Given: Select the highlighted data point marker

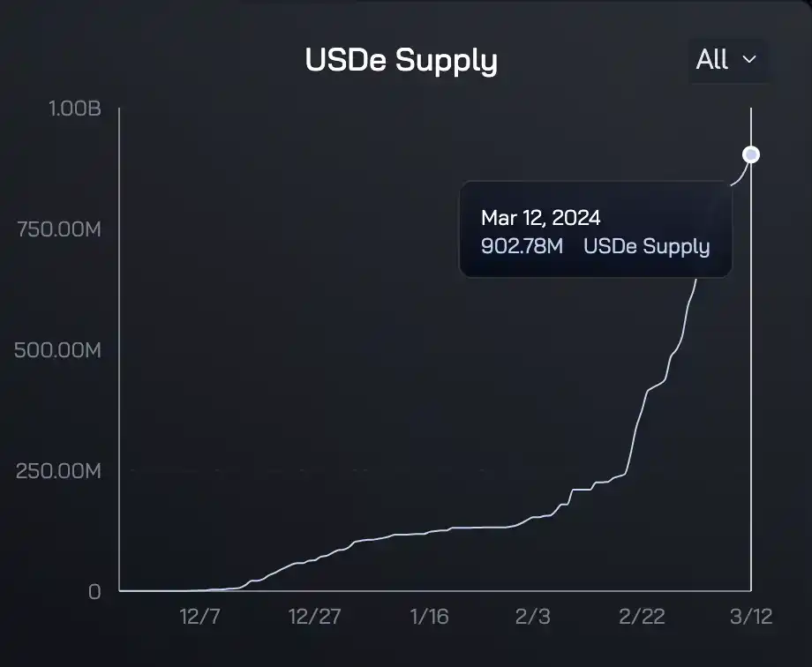Looking at the screenshot, I should tap(751, 154).
